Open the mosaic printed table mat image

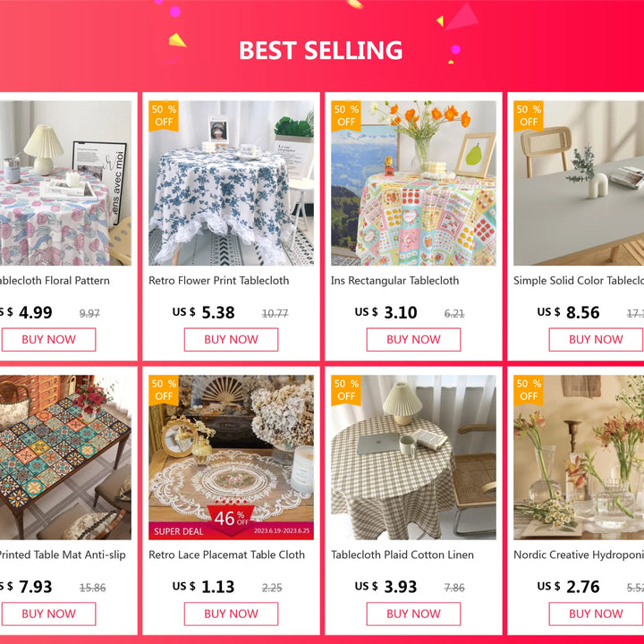click(65, 458)
